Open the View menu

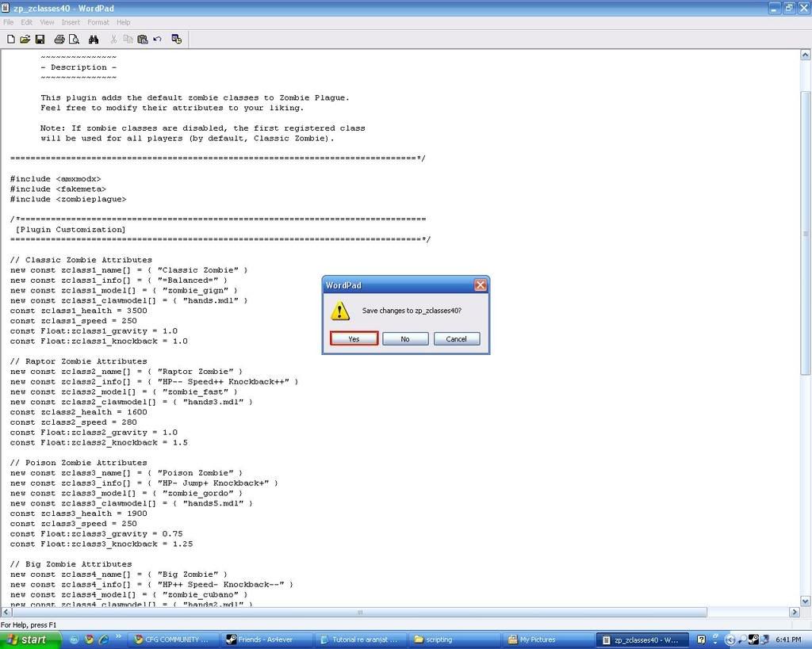click(47, 22)
